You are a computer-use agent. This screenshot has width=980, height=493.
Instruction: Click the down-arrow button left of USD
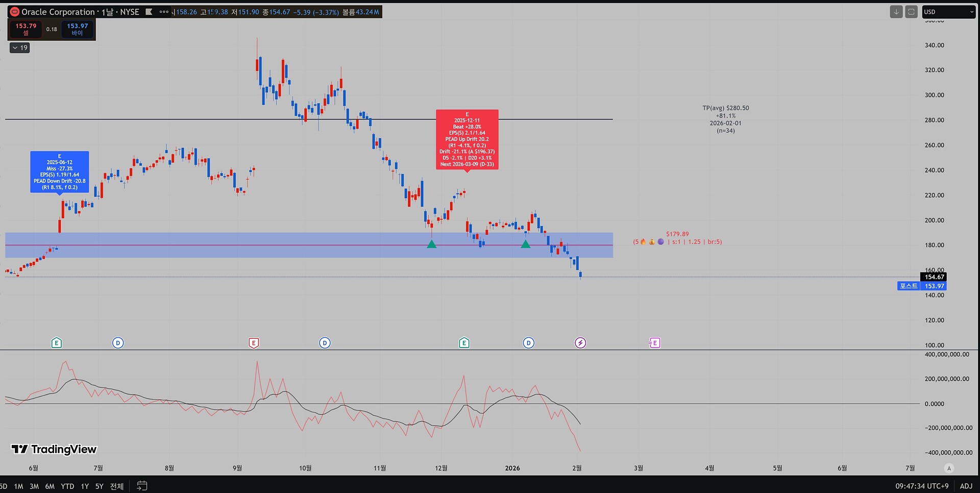[896, 12]
